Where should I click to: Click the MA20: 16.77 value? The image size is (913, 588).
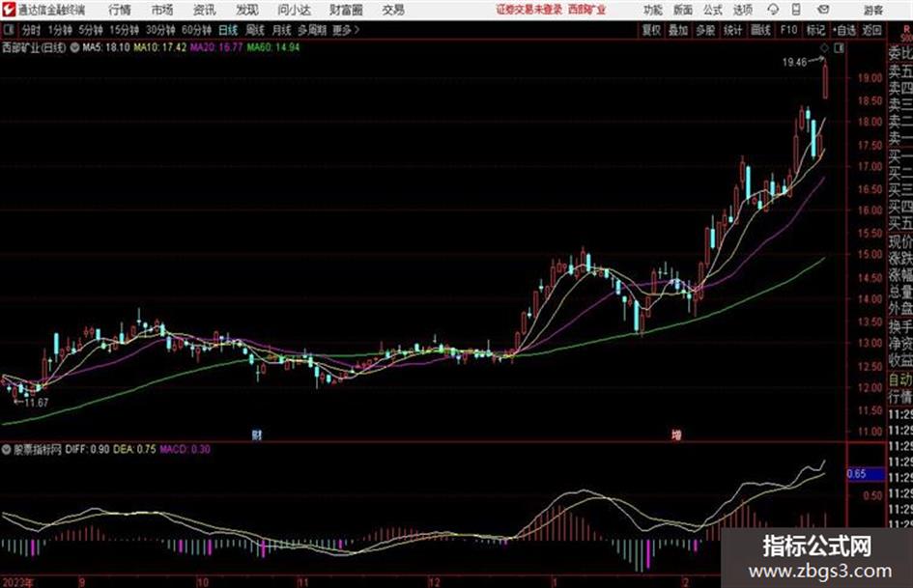tap(216, 47)
